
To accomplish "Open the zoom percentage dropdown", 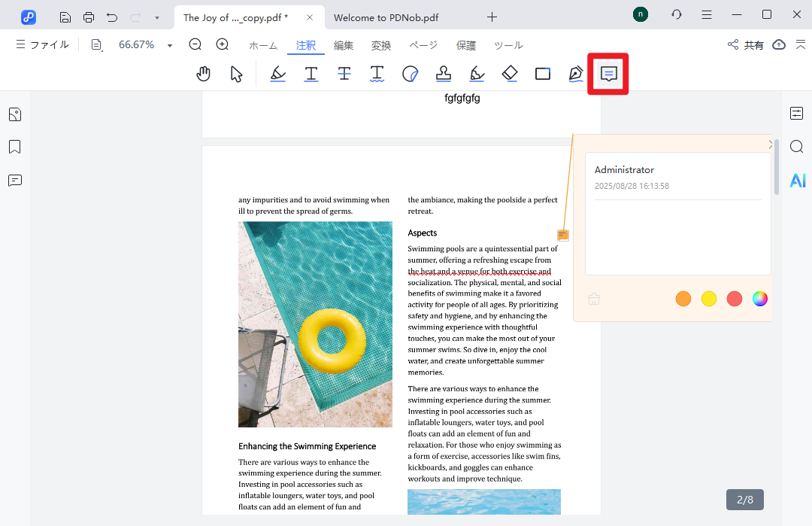I will click(170, 46).
